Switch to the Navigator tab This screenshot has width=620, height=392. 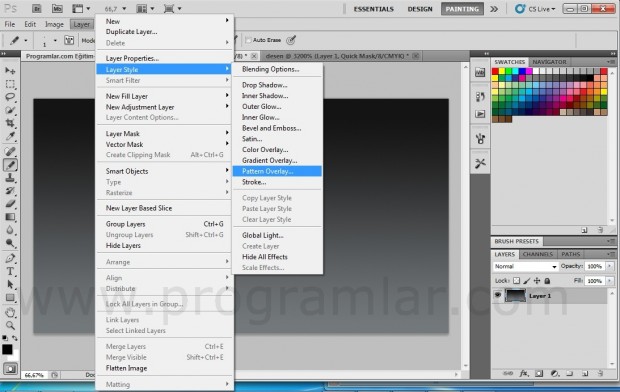[x=549, y=62]
